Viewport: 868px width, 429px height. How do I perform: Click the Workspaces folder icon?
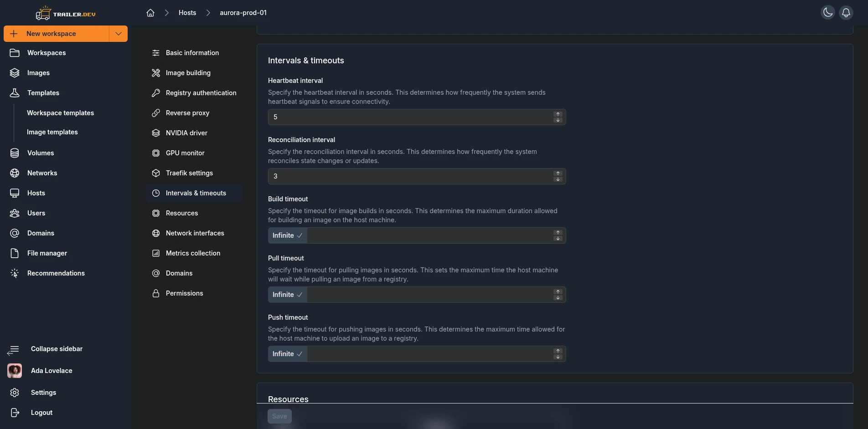15,53
